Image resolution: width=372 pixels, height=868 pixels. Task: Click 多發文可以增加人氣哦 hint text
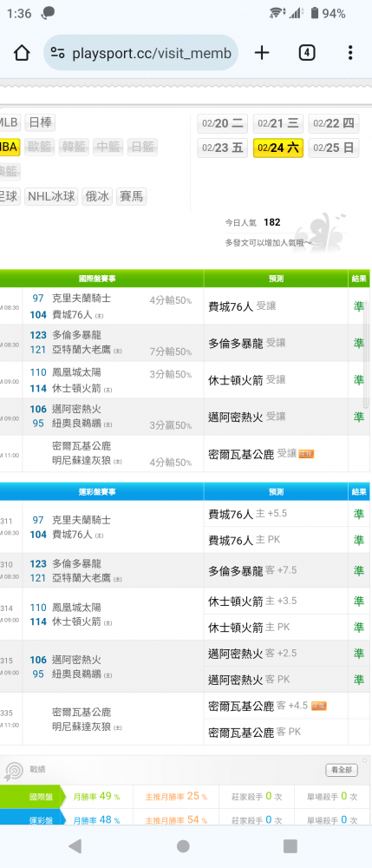pos(268,242)
